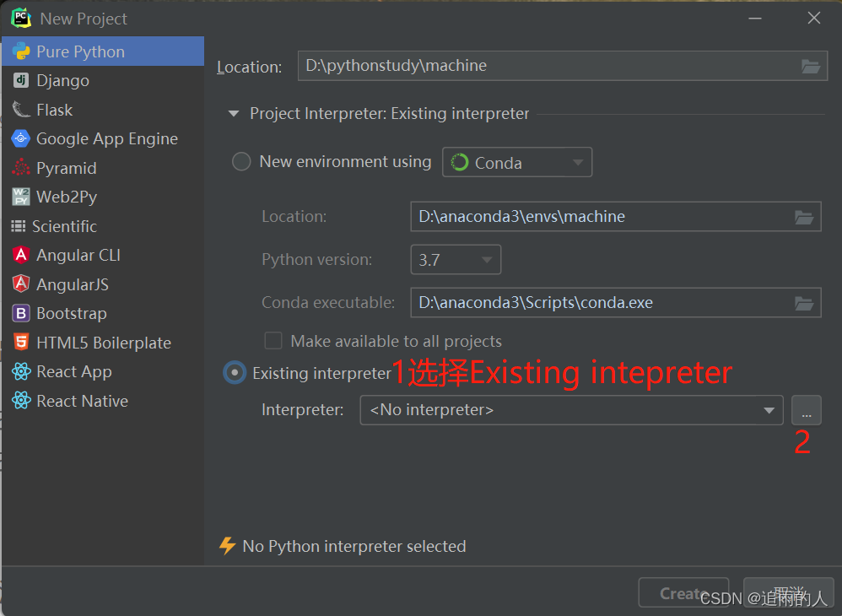This screenshot has width=842, height=616.
Task: Click the Pyramid icon
Action: pos(21,168)
